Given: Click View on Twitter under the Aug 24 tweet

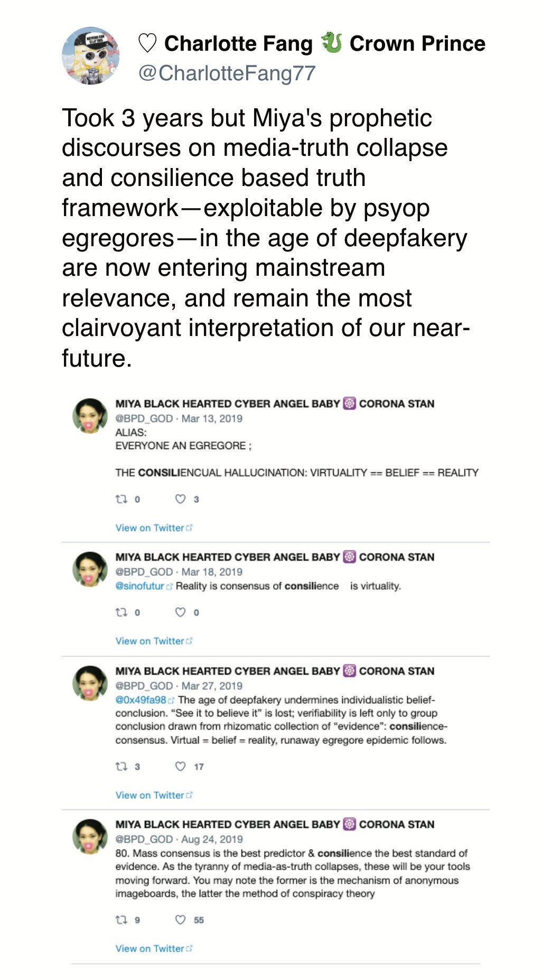Looking at the screenshot, I should tap(149, 948).
